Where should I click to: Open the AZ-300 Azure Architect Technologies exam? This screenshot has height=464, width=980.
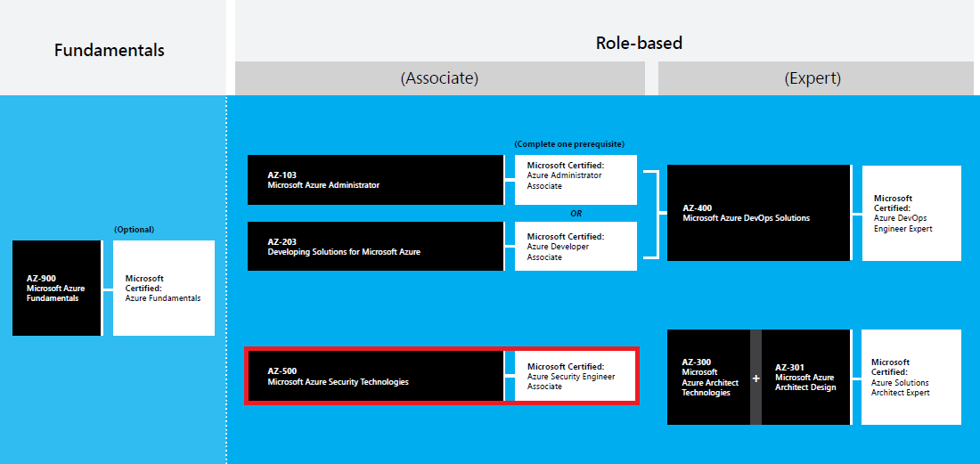pos(708,377)
